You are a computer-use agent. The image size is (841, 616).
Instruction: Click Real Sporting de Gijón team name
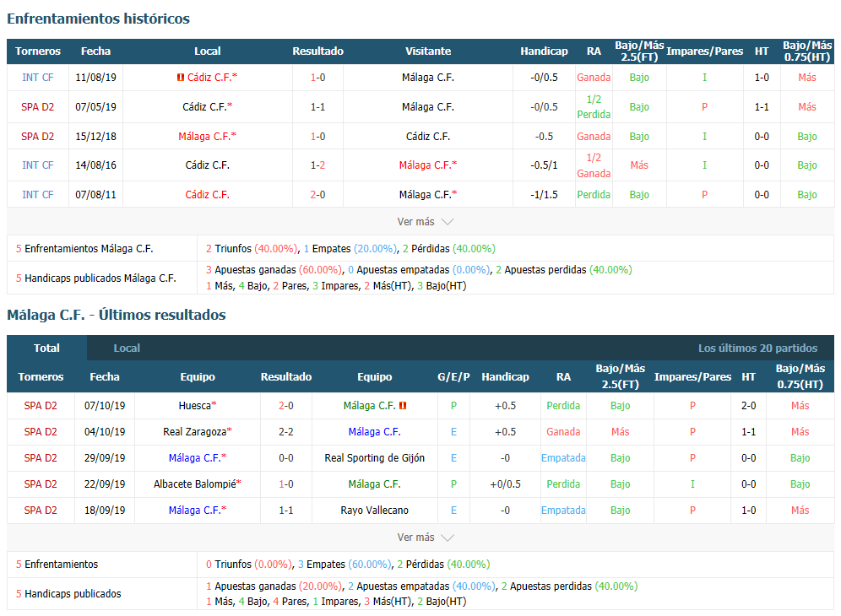[374, 458]
